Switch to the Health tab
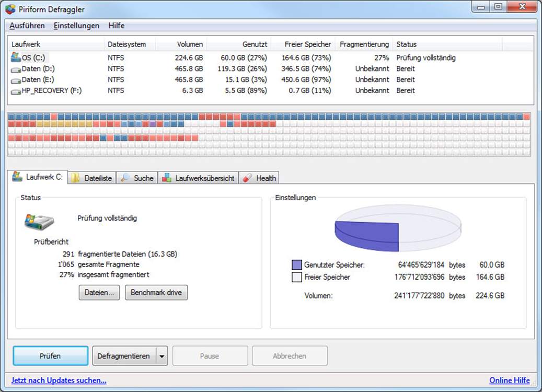The width and height of the screenshot is (542, 392). (259, 178)
